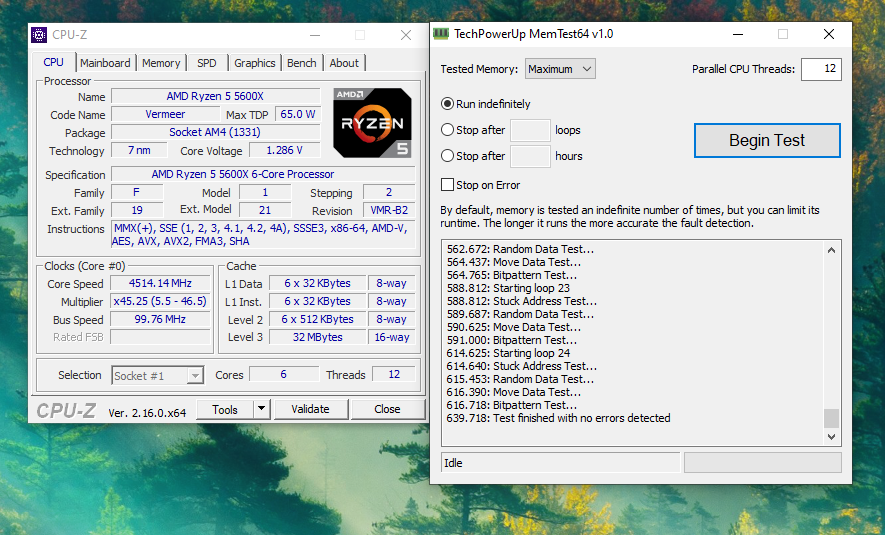The height and width of the screenshot is (535, 885).
Task: Click the Cores '6' value in CPU-Z
Action: click(x=283, y=374)
